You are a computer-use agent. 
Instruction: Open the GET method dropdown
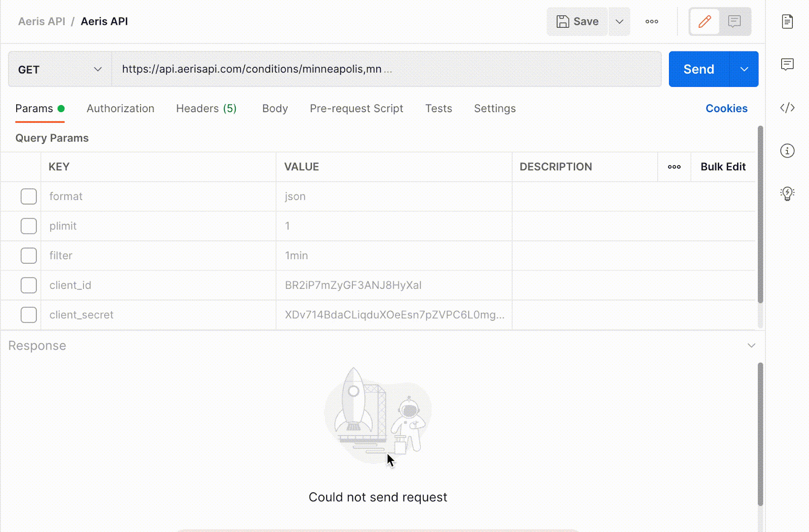pyautogui.click(x=60, y=69)
